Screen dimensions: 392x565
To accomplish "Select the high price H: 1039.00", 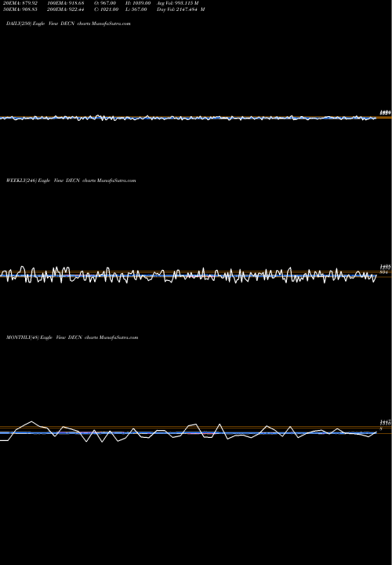I will [x=138, y=3].
